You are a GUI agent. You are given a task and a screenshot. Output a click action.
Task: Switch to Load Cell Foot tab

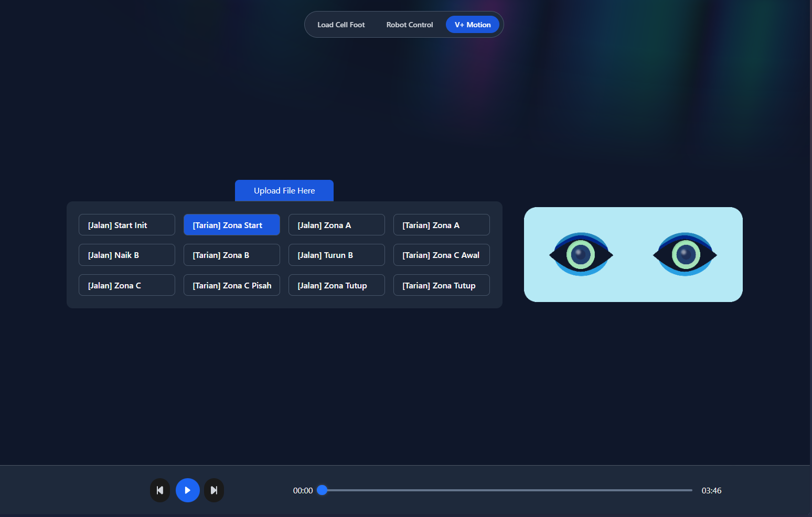point(341,25)
